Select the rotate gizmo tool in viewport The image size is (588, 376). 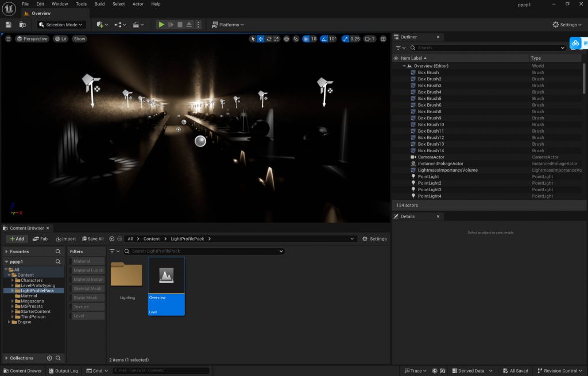click(269, 39)
